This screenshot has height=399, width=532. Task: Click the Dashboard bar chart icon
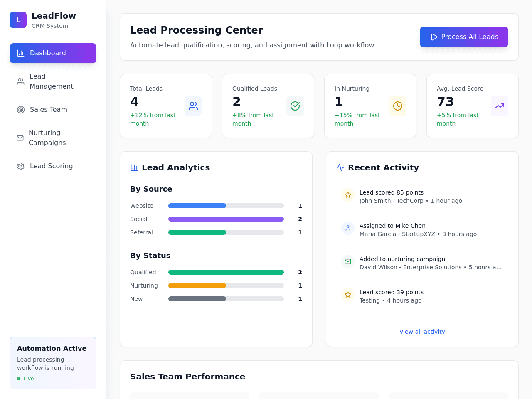point(20,53)
